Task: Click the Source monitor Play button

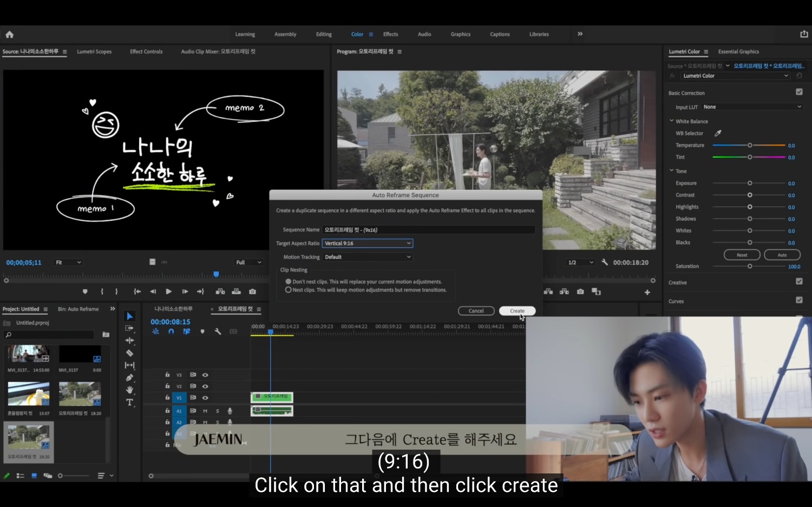Action: click(x=169, y=292)
